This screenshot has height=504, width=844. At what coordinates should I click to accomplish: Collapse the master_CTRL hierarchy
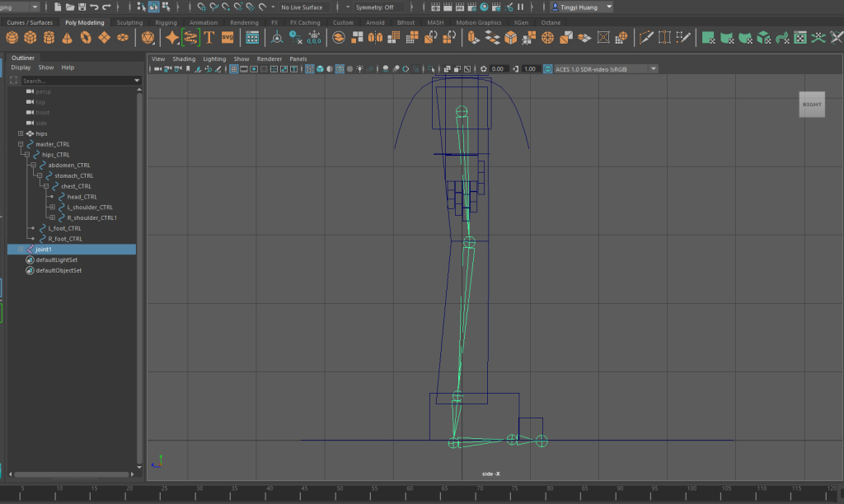tap(21, 144)
